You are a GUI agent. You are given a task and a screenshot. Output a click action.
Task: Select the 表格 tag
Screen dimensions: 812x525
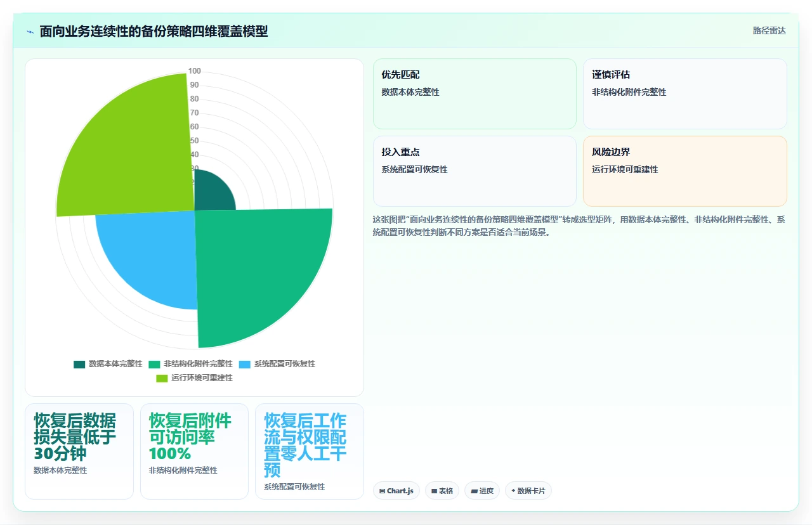(442, 491)
